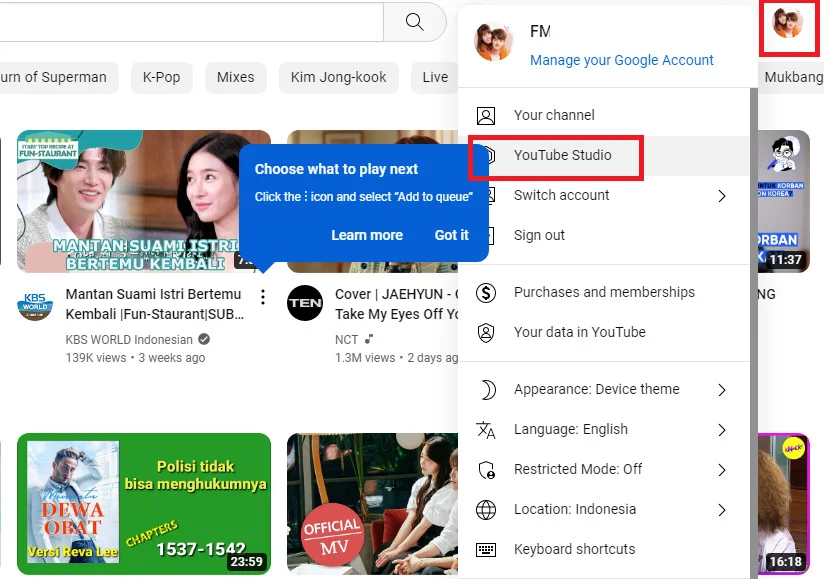This screenshot has width=824, height=579.
Task: Open Restricted Mode: Off setting
Action: pos(604,470)
